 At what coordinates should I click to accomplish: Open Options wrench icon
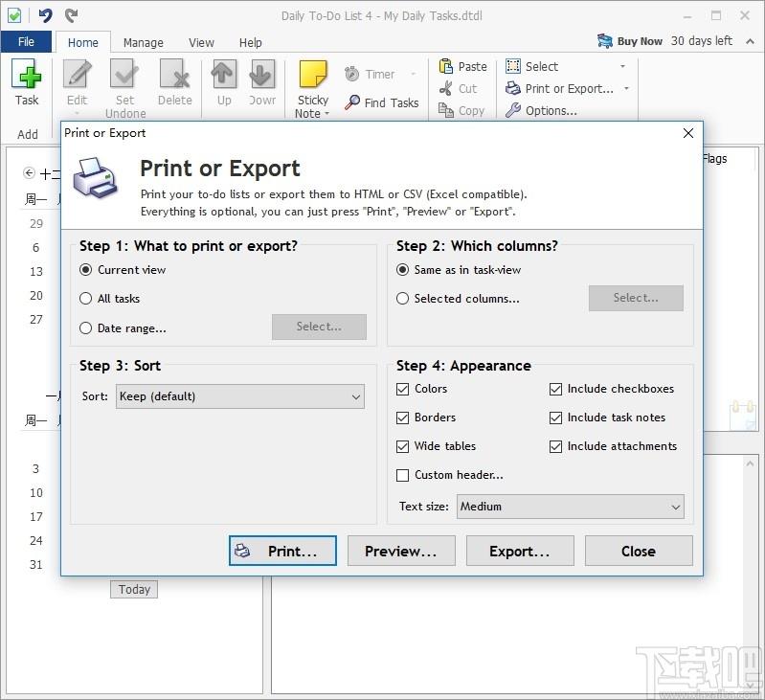[513, 110]
